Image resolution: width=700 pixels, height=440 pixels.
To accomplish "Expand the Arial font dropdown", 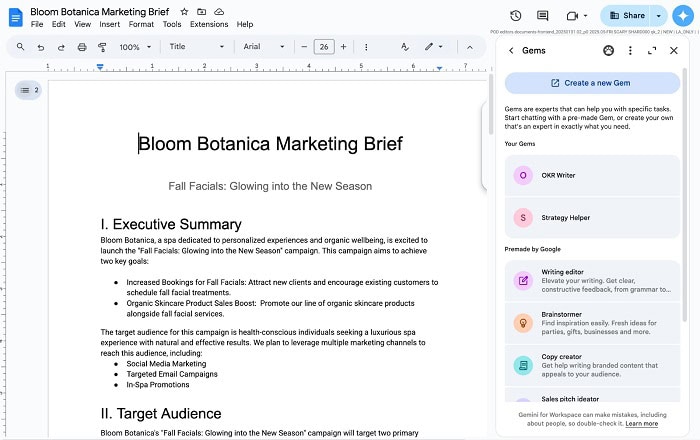I will point(264,47).
